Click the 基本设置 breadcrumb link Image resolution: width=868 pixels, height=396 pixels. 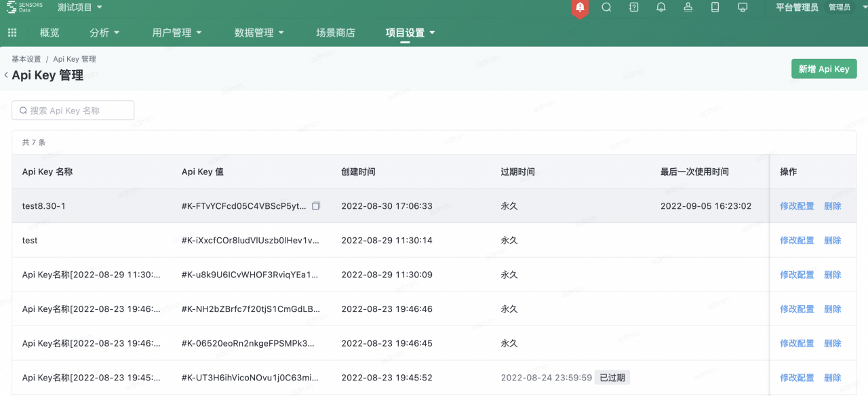(26, 59)
